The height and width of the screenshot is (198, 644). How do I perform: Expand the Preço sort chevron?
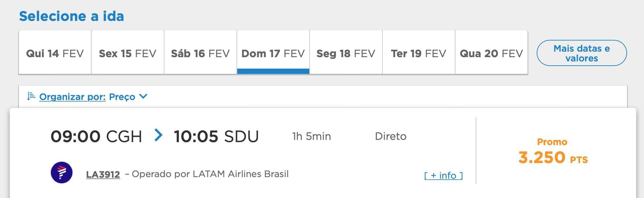(143, 96)
